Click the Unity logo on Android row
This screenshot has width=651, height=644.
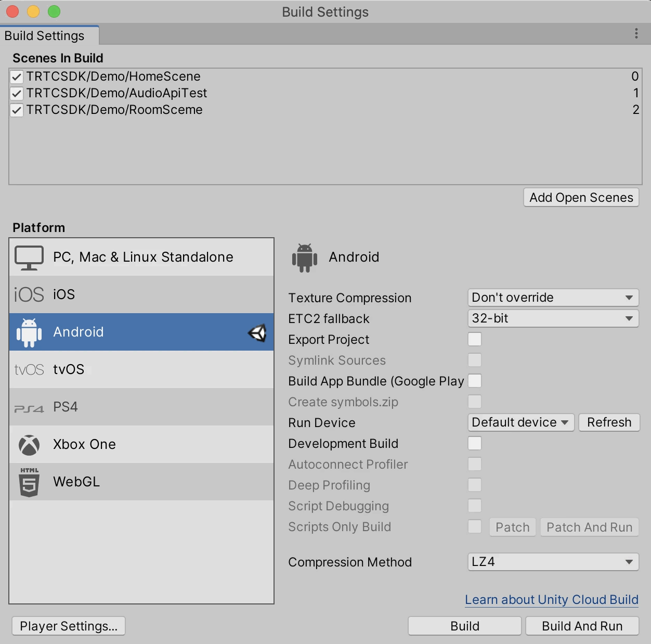257,332
